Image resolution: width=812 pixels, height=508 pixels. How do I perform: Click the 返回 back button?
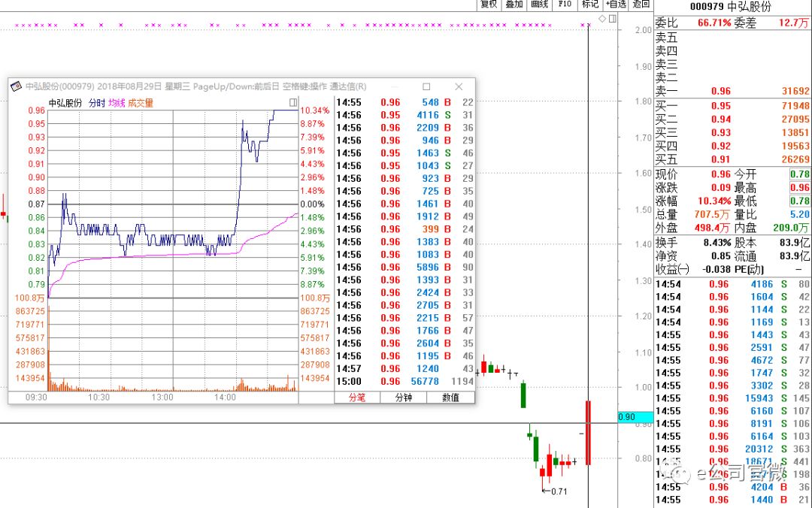[x=641, y=5]
